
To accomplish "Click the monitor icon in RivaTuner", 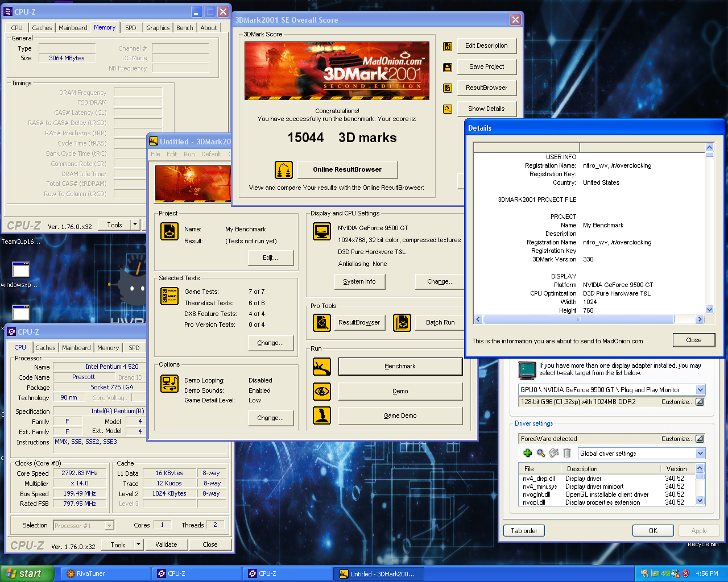I will click(527, 370).
